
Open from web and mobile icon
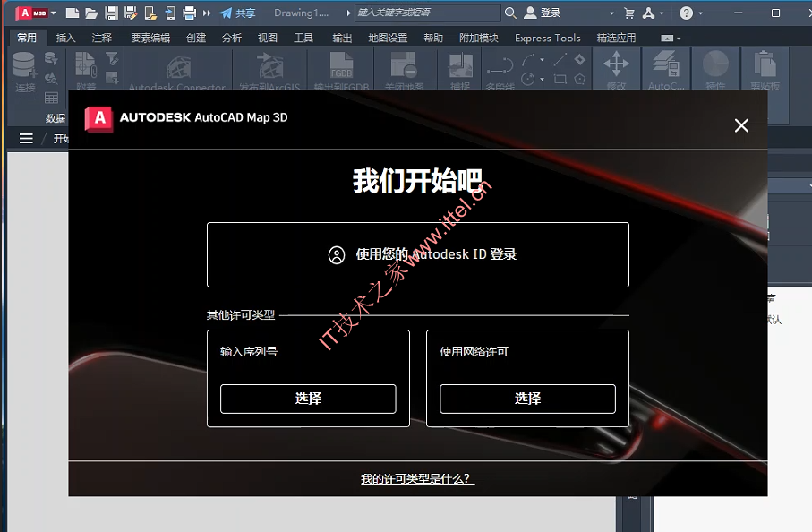coord(150,13)
